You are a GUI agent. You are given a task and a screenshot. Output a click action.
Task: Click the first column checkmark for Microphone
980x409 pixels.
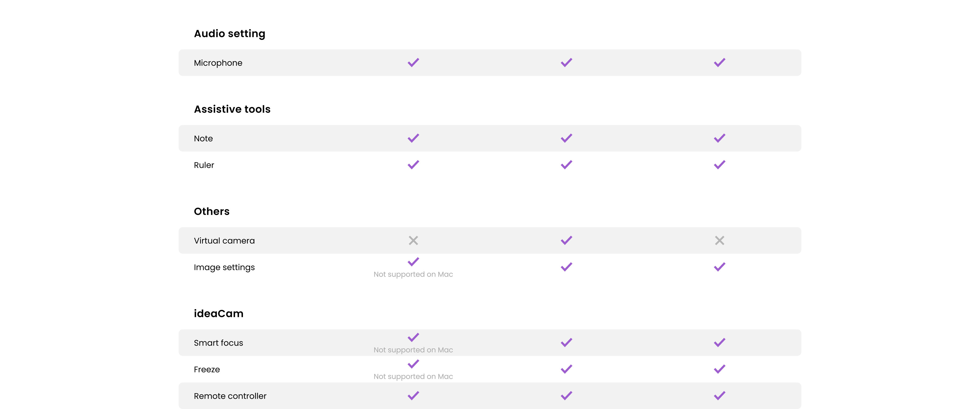click(413, 62)
